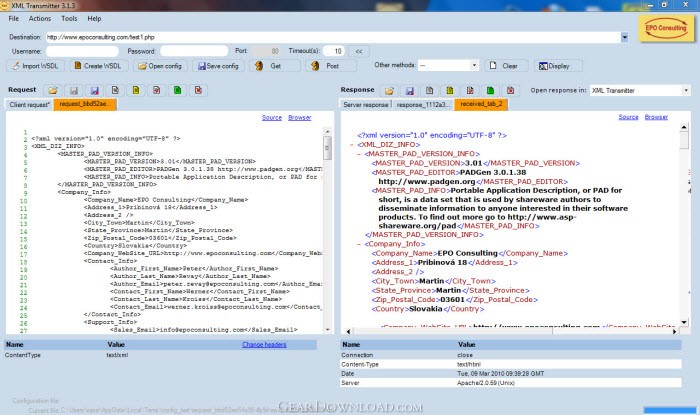Click the Browser link in Response pane

656,117
